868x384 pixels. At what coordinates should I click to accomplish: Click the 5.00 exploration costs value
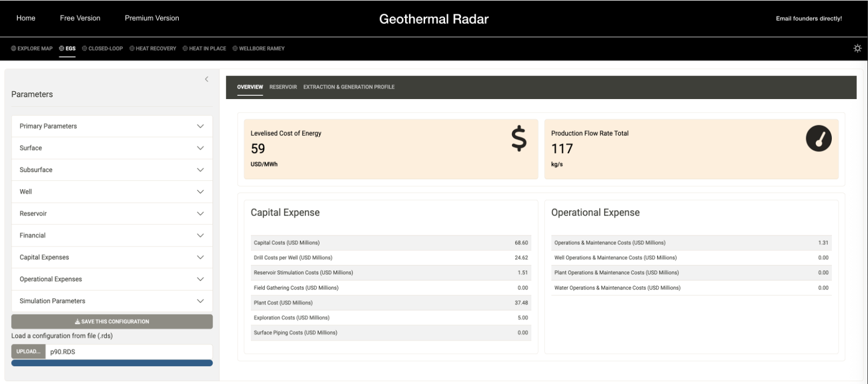click(523, 318)
